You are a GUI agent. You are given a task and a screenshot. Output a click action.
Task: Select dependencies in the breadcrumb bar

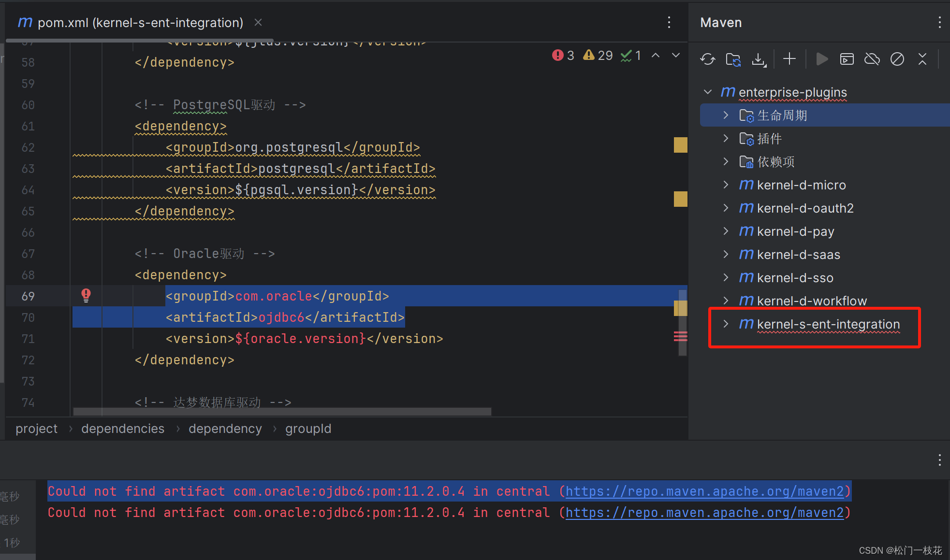click(x=122, y=429)
